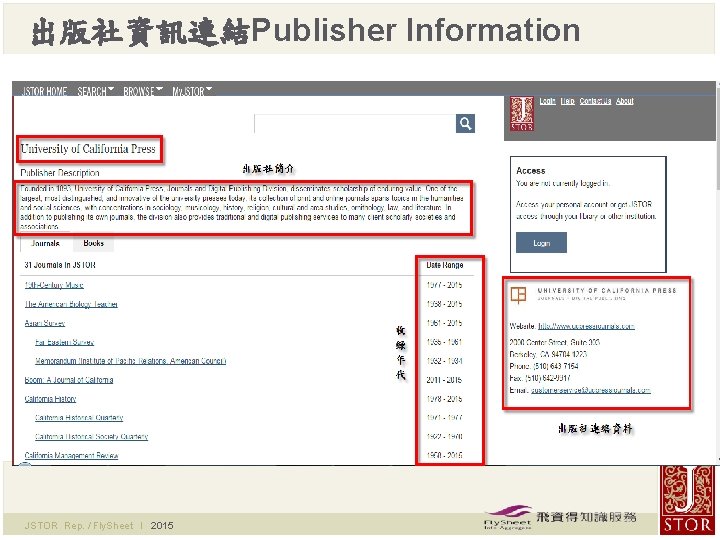720x540 pixels.
Task: Click the University of California Press logo icon
Action: pos(518,295)
